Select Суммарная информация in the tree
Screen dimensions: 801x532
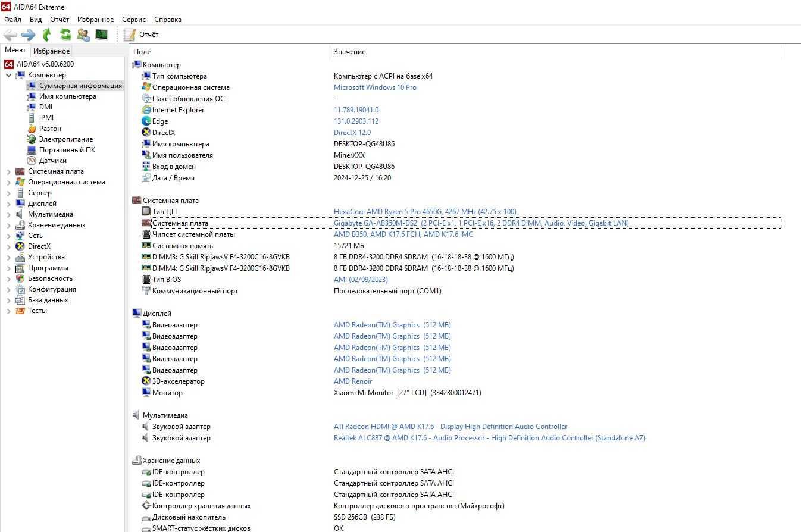pyautogui.click(x=80, y=86)
